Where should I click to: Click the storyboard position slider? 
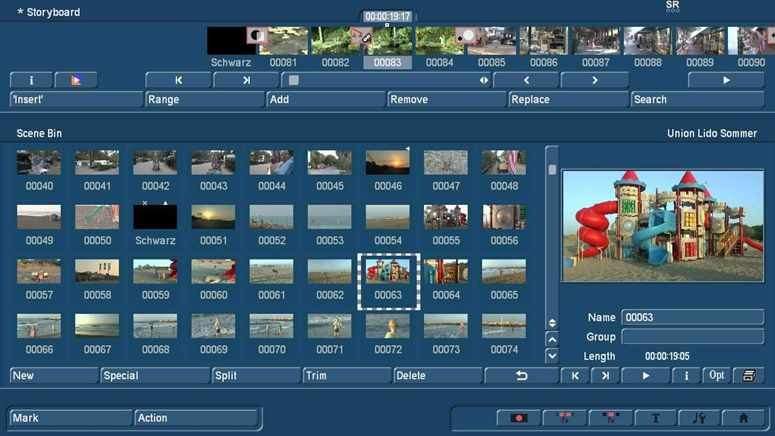coord(386,80)
